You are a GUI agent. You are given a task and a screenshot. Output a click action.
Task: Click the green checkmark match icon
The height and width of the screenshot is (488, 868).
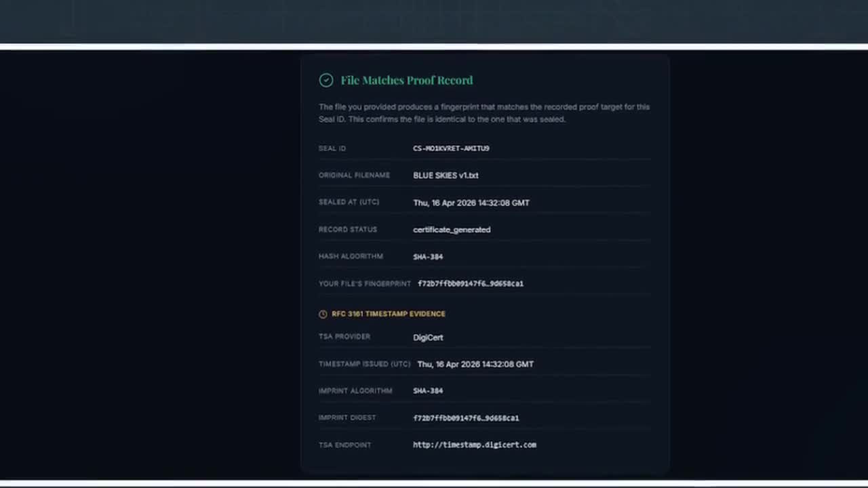pyautogui.click(x=326, y=81)
